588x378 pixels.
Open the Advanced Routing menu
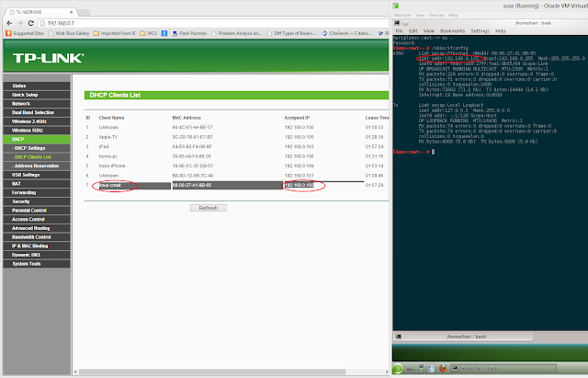pyautogui.click(x=37, y=228)
